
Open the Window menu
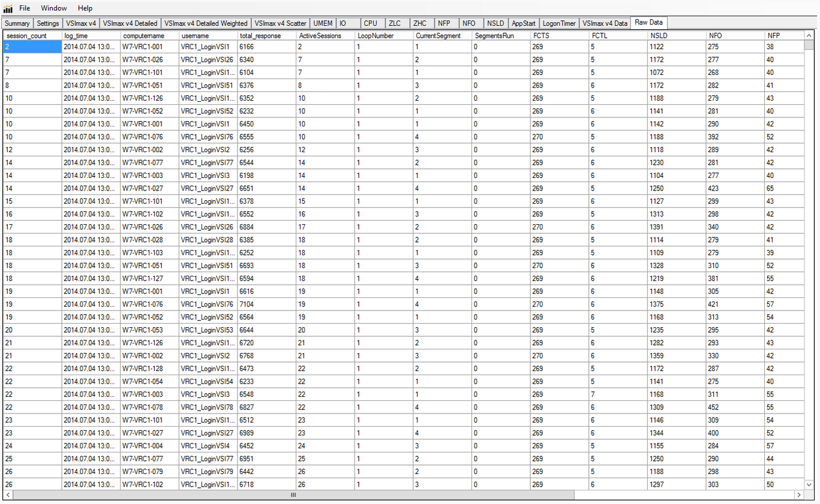(54, 8)
